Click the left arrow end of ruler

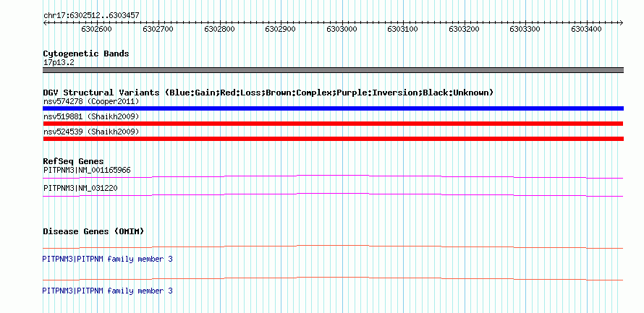point(45,23)
